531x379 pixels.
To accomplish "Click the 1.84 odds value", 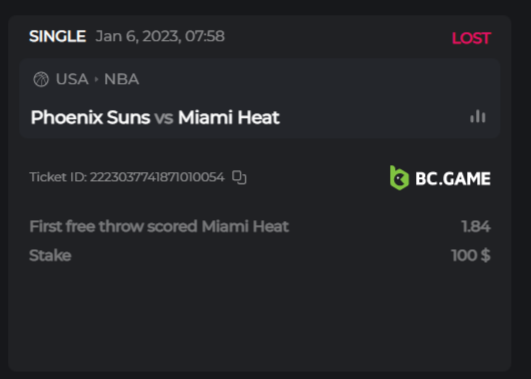I will (476, 227).
